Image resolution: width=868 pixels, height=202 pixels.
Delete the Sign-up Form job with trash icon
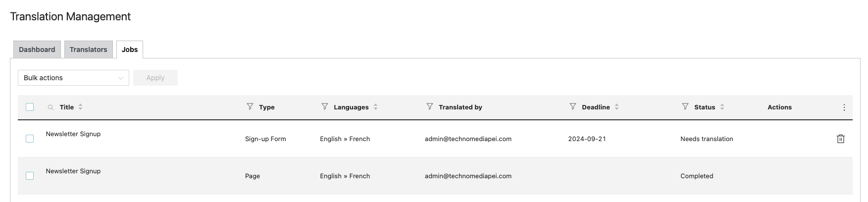click(841, 139)
